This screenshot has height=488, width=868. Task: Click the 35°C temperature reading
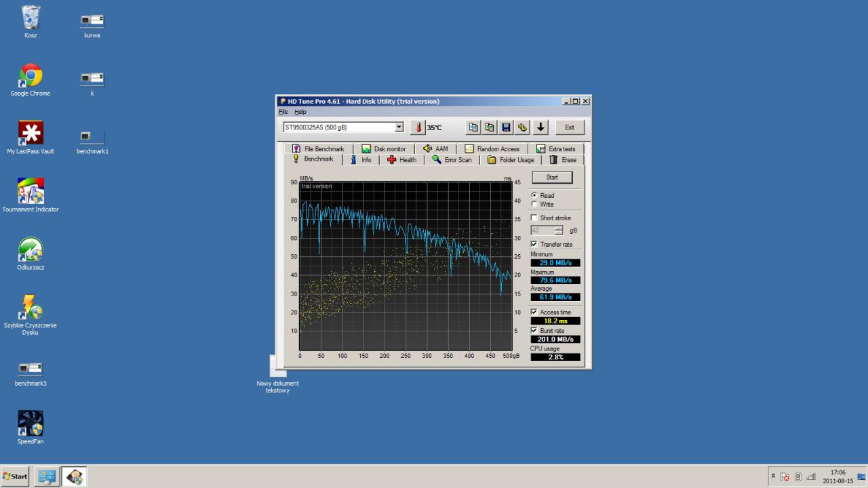(x=434, y=127)
